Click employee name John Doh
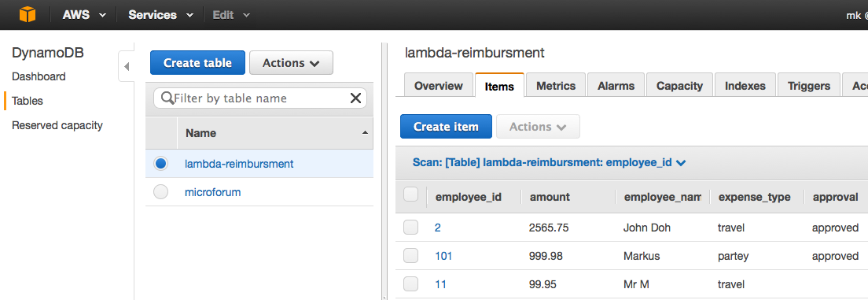The width and height of the screenshot is (868, 300). 646,228
